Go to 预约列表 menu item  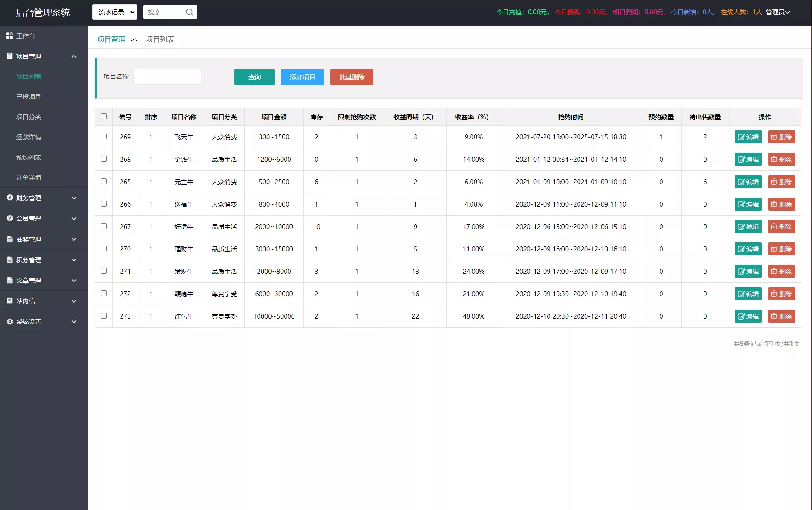click(x=29, y=157)
